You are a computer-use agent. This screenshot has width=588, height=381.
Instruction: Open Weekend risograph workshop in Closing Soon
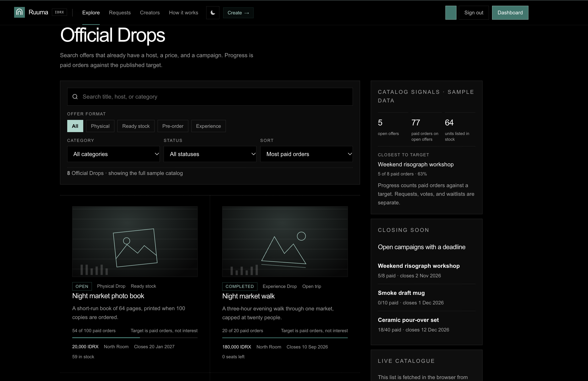click(419, 266)
